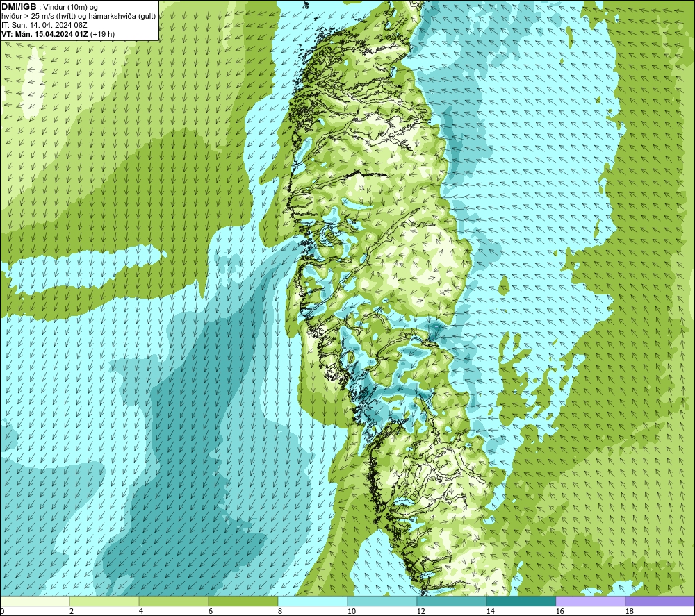Click the '(+19 h)' forecast offset text

click(102, 34)
